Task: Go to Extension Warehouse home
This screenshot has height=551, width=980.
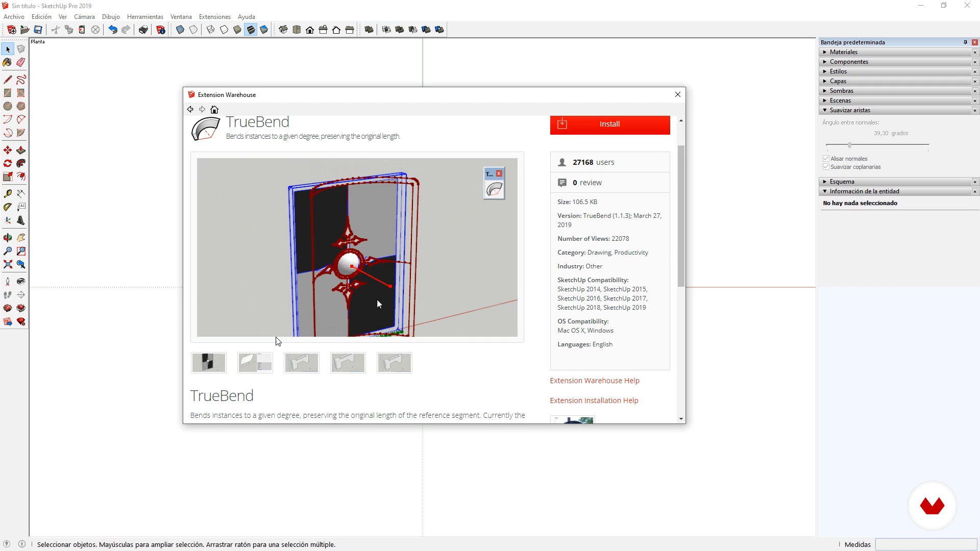Action: tap(214, 109)
